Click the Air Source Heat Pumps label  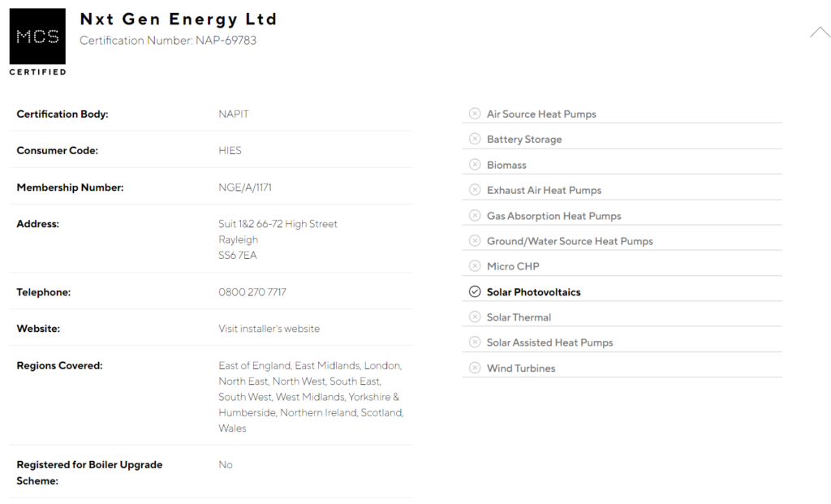541,114
